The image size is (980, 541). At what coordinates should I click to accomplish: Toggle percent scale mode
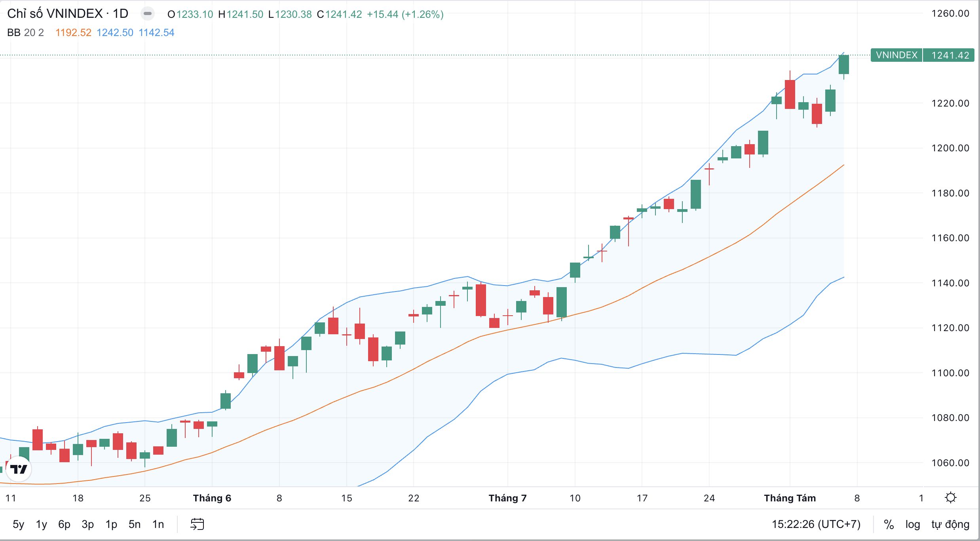click(x=889, y=524)
